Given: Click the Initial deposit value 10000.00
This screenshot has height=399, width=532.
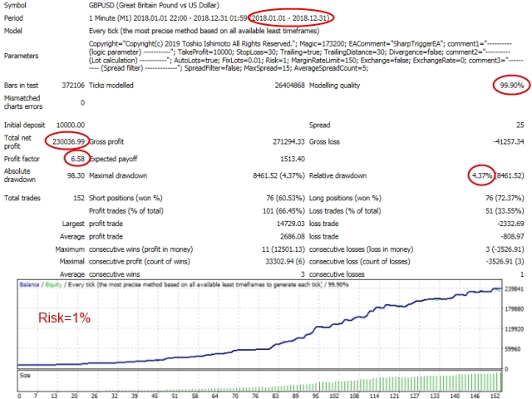Looking at the screenshot, I should [x=71, y=126].
